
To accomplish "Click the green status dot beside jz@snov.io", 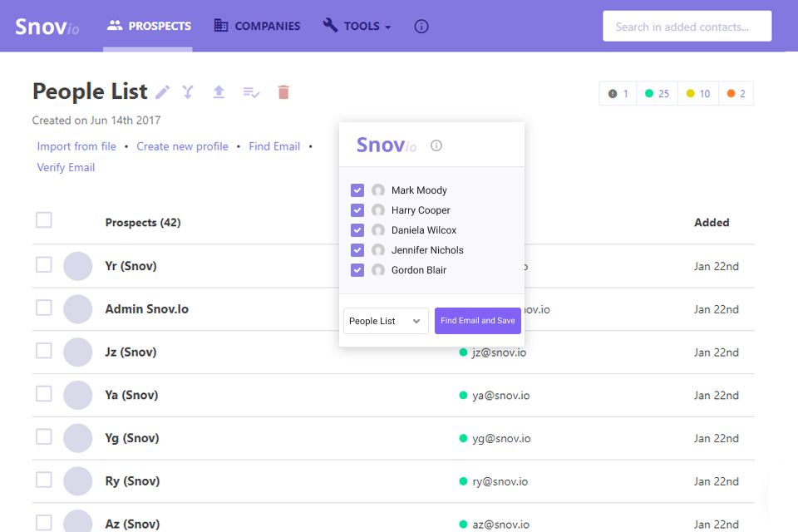I will pos(463,352).
